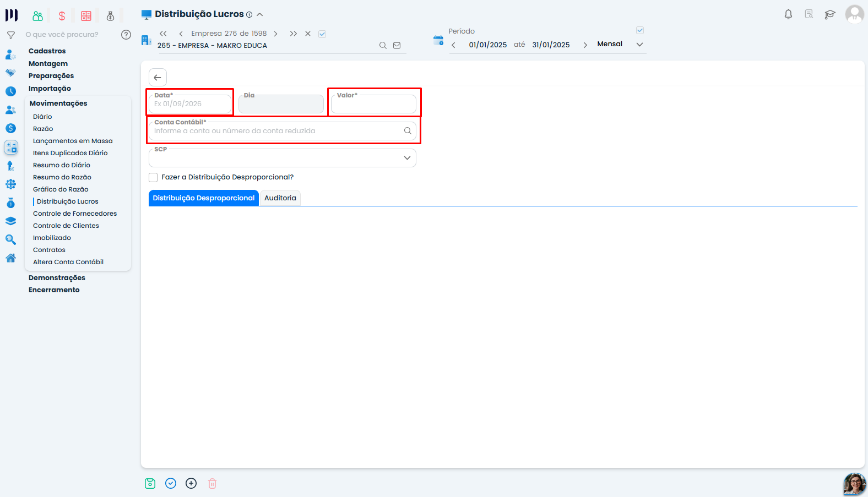Search companies with the magnifier beside the company name
The width and height of the screenshot is (868, 497).
pos(383,46)
